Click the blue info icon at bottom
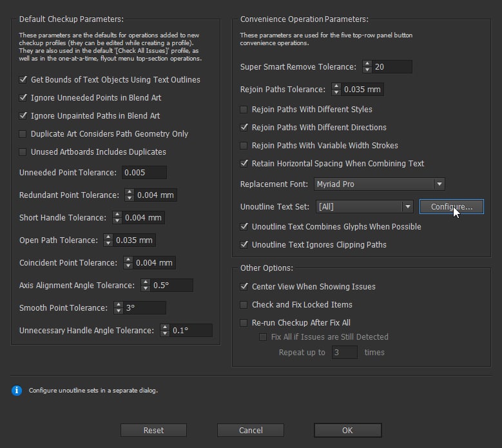Viewport: 502px width, 448px height. [17, 391]
